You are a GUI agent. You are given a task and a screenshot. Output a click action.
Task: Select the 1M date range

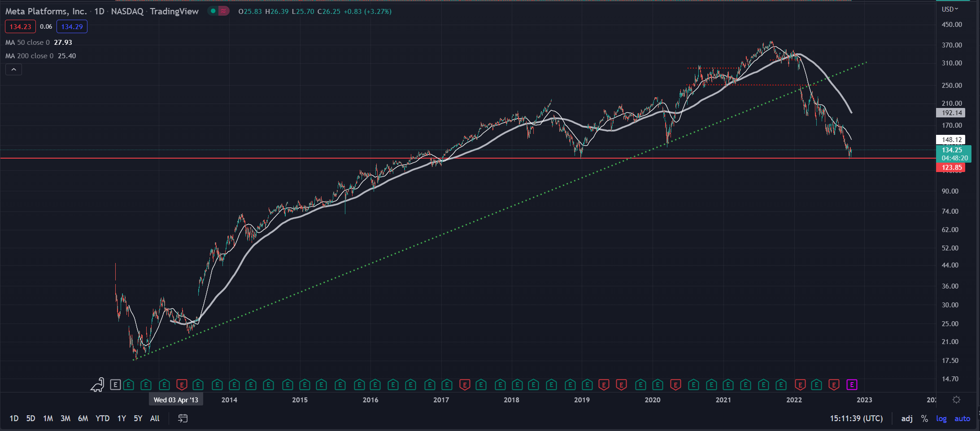click(48, 418)
